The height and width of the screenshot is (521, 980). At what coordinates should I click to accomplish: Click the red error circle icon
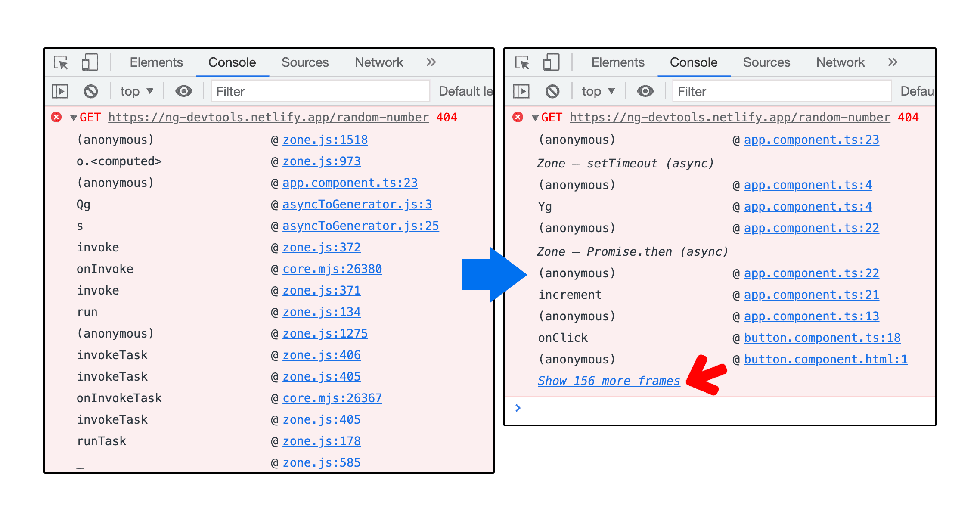(x=56, y=117)
